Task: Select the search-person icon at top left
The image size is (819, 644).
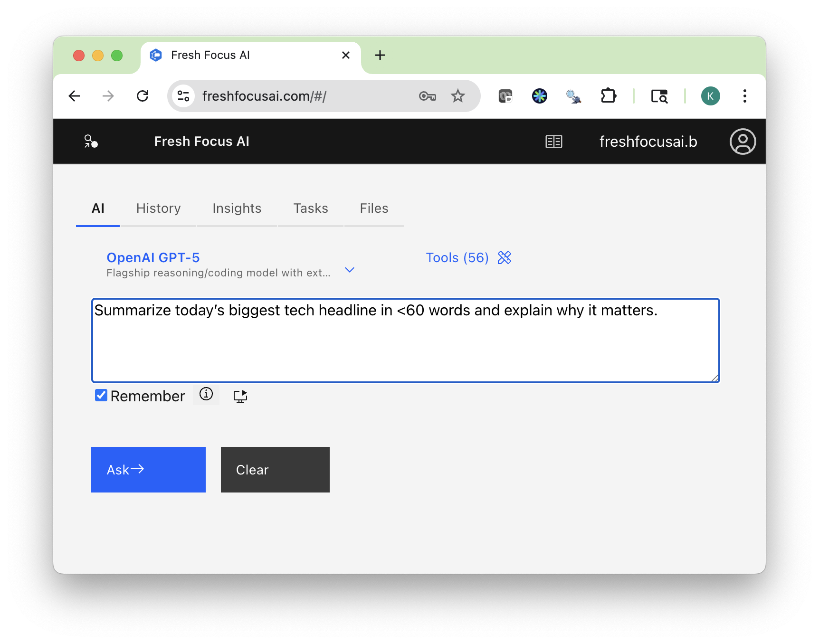Action: pos(91,141)
